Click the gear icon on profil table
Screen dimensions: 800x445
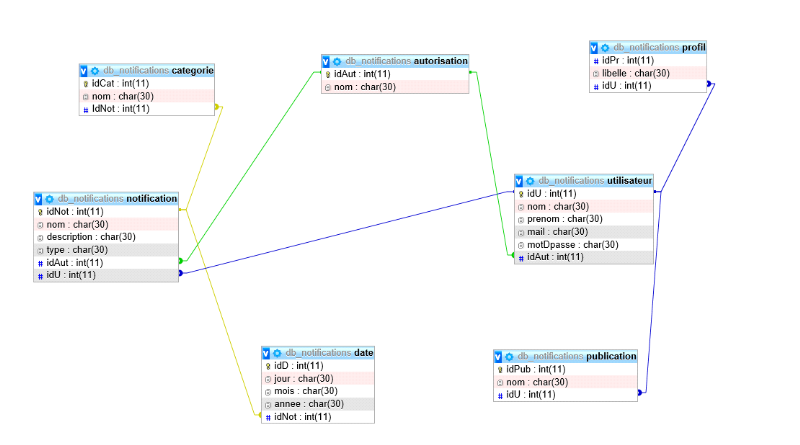(x=605, y=47)
